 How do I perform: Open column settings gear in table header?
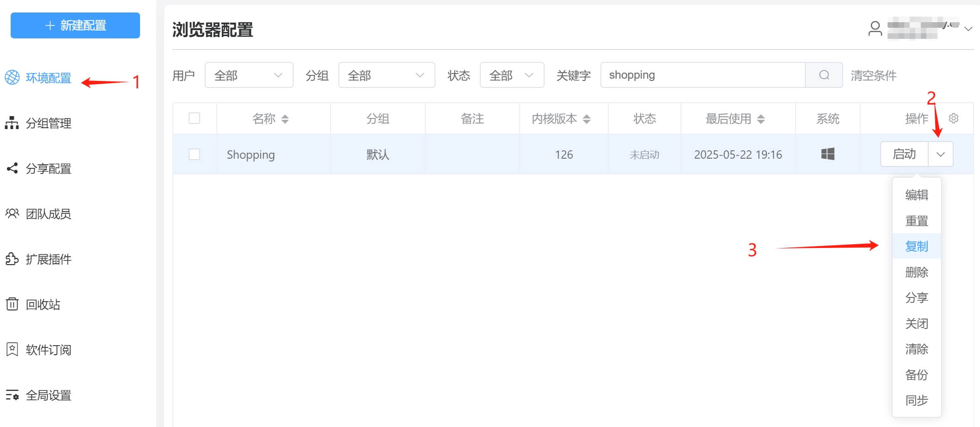tap(953, 118)
